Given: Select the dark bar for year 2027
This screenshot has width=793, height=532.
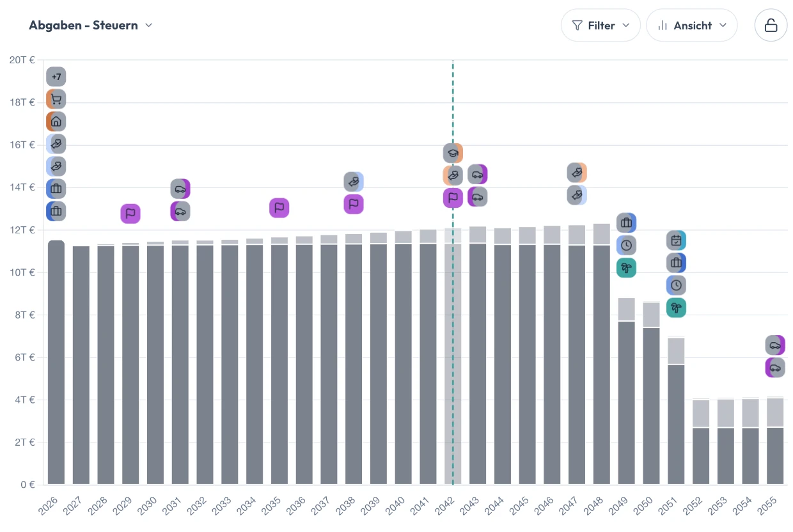Looking at the screenshot, I should pyautogui.click(x=81, y=365).
